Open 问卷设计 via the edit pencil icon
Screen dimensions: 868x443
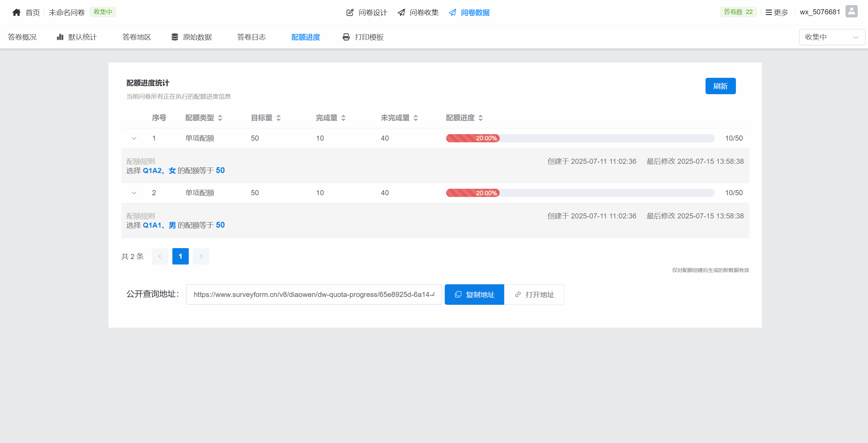350,13
